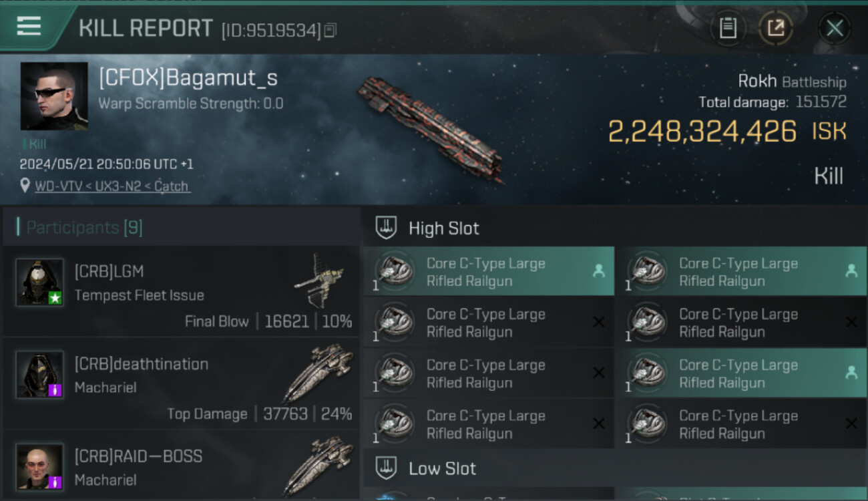Click the High Slot section header

(x=615, y=228)
